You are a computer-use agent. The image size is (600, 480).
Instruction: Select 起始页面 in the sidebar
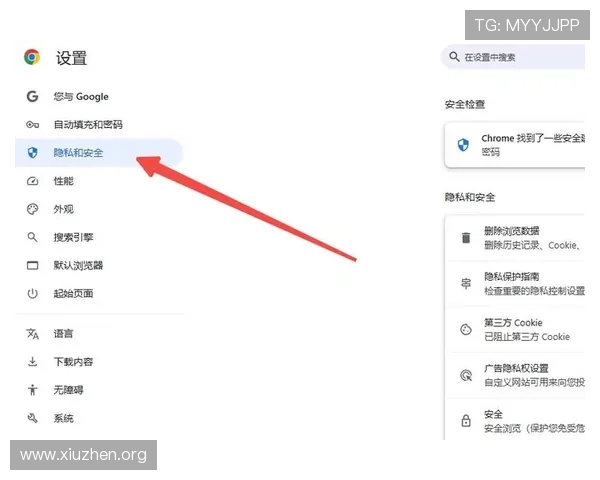(x=99, y=294)
